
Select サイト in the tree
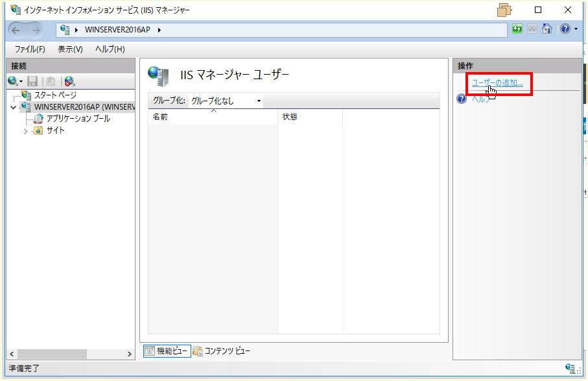tap(56, 130)
